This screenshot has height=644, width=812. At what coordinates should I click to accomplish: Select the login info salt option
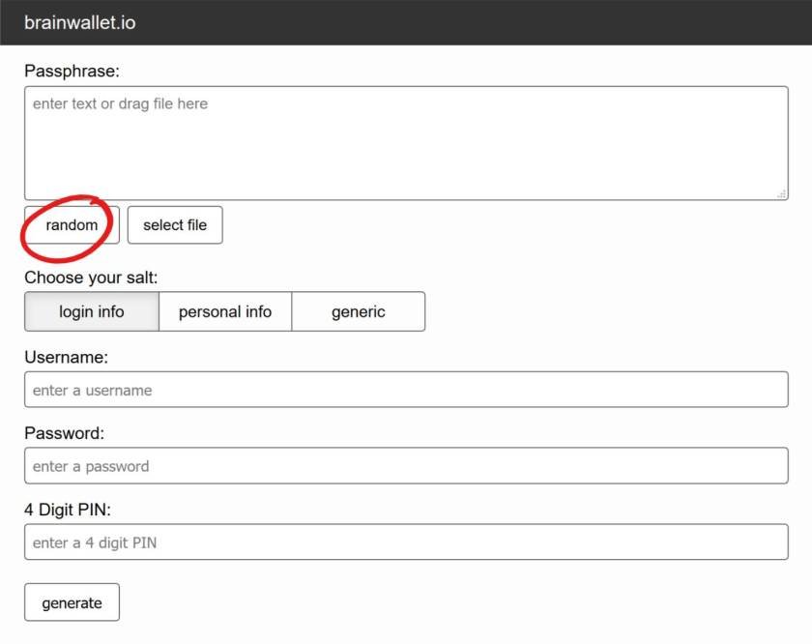[92, 311]
